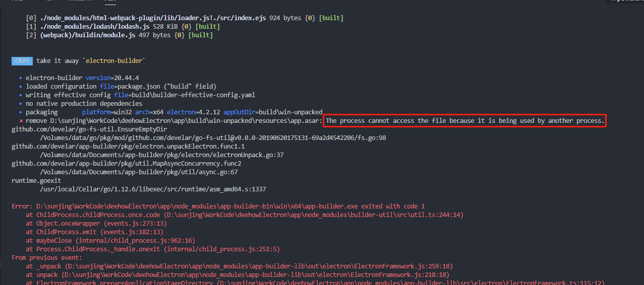Click the 'unpack ... ElectronFramework.js:218:18' trace line
644x285 pixels.
[238, 275]
